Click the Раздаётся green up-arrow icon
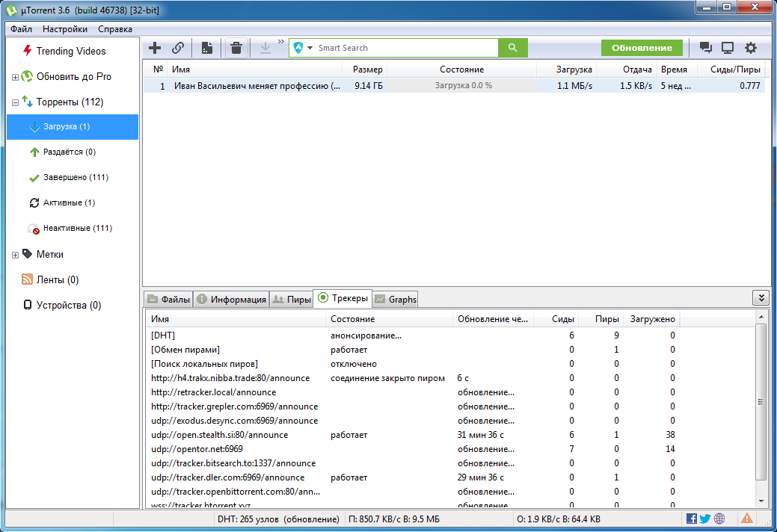The height and width of the screenshot is (532, 777). (34, 152)
